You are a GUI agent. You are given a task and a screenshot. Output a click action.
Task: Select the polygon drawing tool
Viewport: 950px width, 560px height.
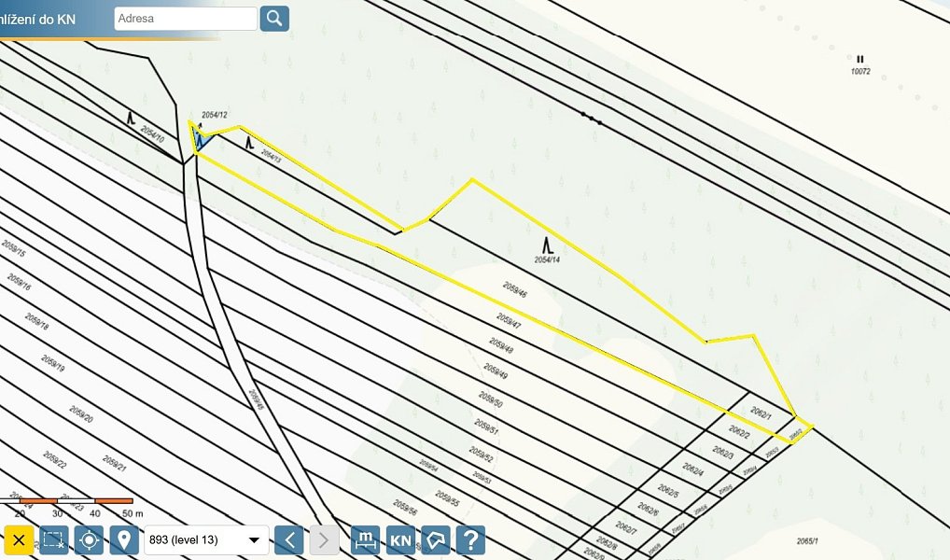[x=436, y=539]
